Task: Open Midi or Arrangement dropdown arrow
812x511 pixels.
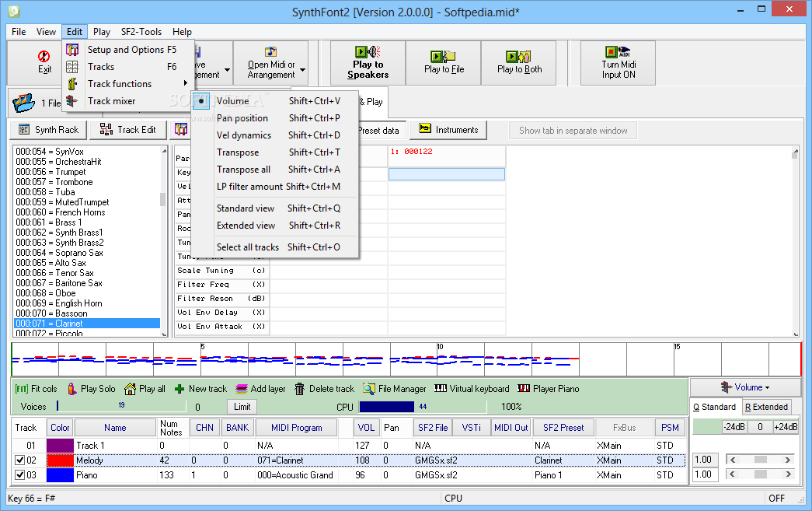Action: [302, 69]
